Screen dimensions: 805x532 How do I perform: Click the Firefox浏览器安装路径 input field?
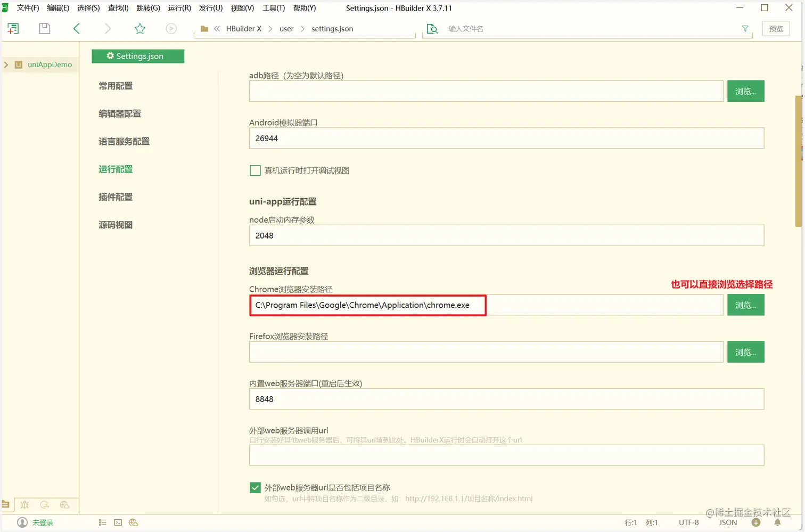[486, 352]
